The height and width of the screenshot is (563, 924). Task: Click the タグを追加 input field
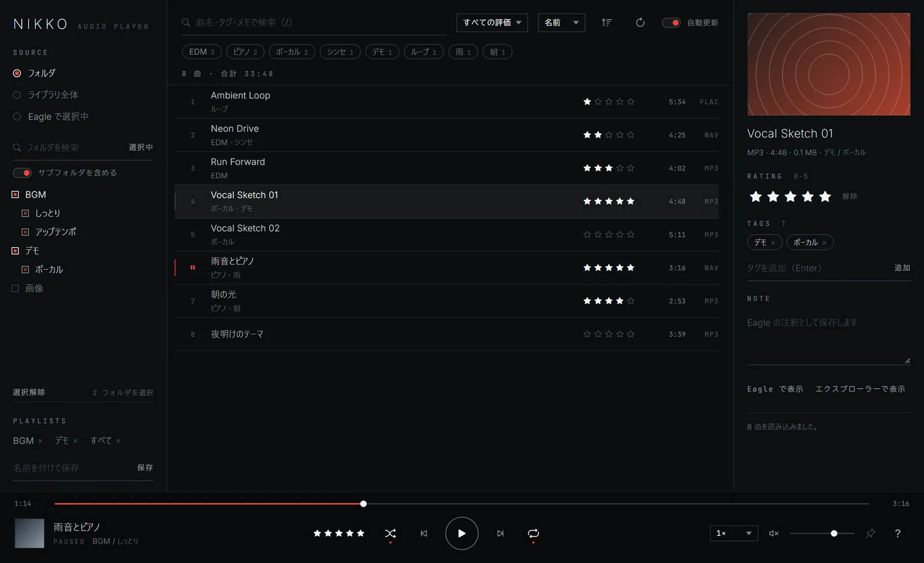(817, 268)
